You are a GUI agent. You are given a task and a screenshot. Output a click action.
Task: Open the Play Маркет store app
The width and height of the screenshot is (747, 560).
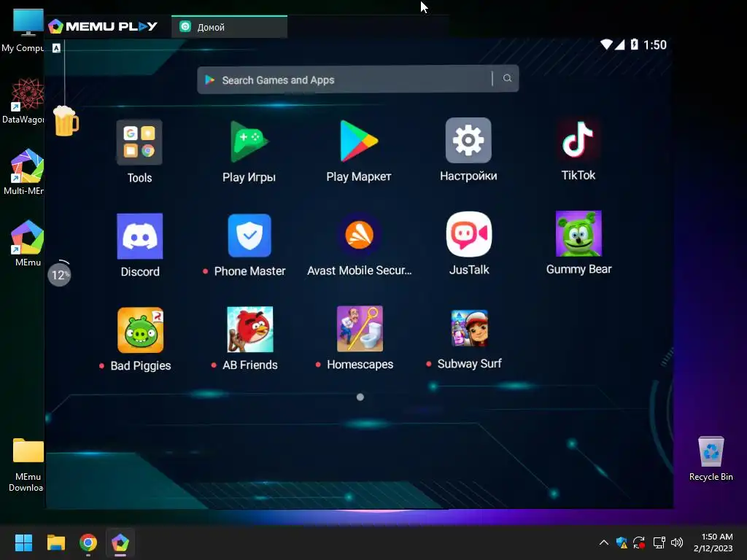coord(359,141)
